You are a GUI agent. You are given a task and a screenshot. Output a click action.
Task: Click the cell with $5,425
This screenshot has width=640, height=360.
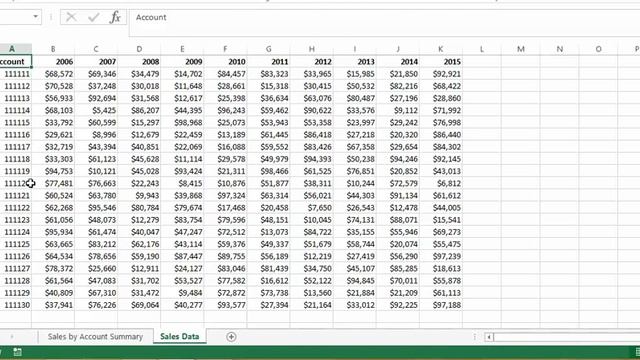click(x=96, y=110)
